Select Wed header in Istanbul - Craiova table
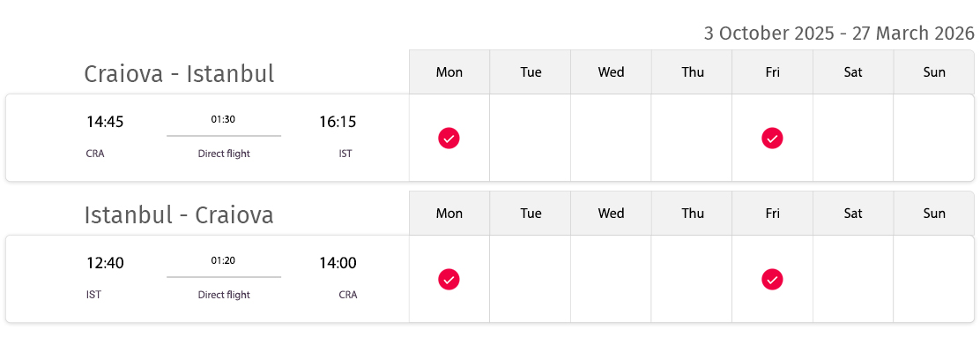Viewport: 980px width, 338px height. [611, 214]
